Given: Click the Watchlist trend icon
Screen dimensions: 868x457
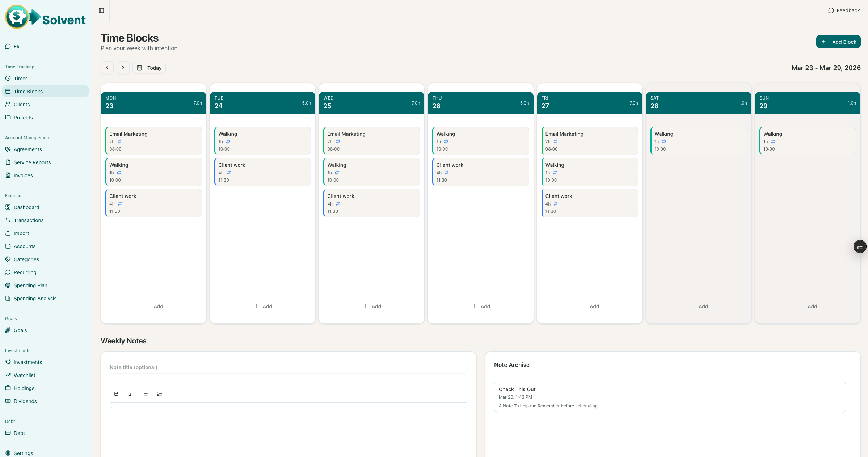Looking at the screenshot, I should 8,375.
